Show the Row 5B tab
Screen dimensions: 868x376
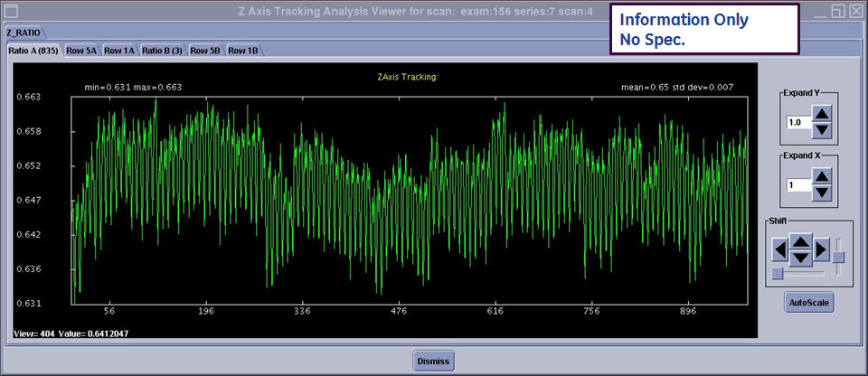(205, 51)
